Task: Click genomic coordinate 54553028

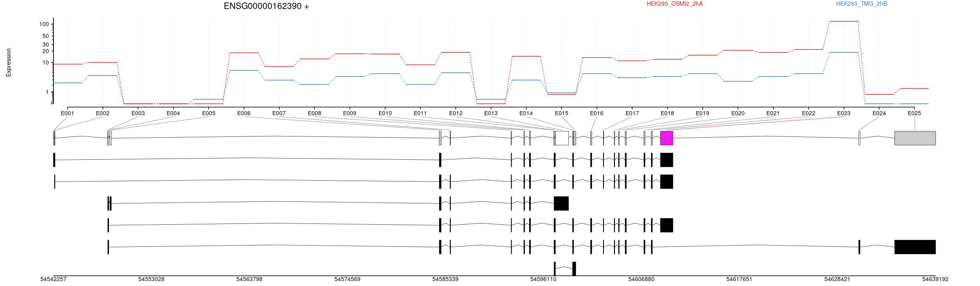Action: [151, 279]
